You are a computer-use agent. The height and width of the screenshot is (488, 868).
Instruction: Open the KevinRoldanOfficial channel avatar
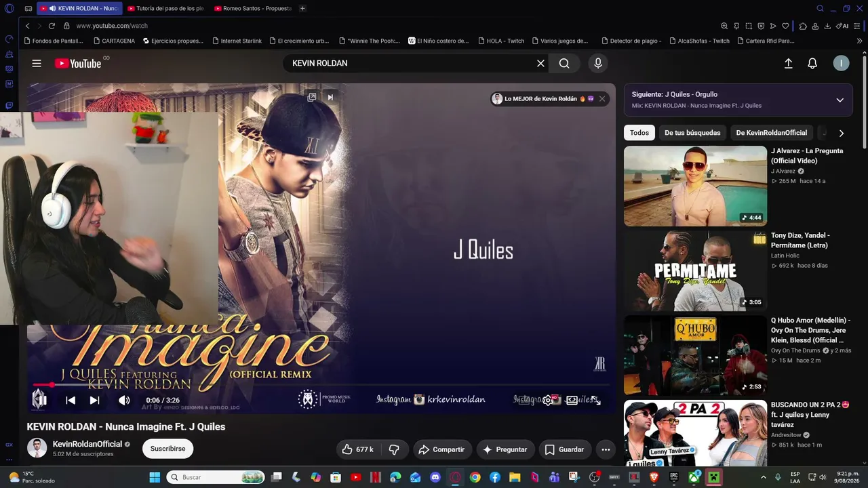tap(37, 448)
